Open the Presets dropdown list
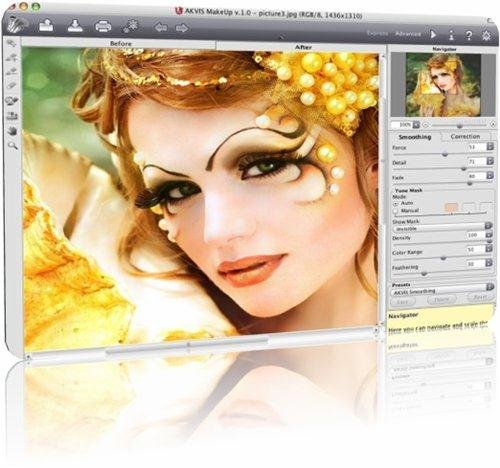 pyautogui.click(x=442, y=290)
